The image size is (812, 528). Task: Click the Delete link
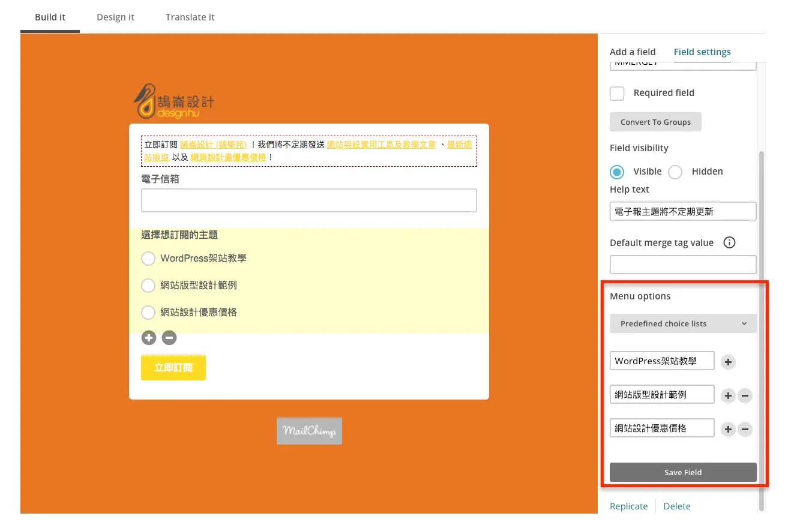point(677,506)
